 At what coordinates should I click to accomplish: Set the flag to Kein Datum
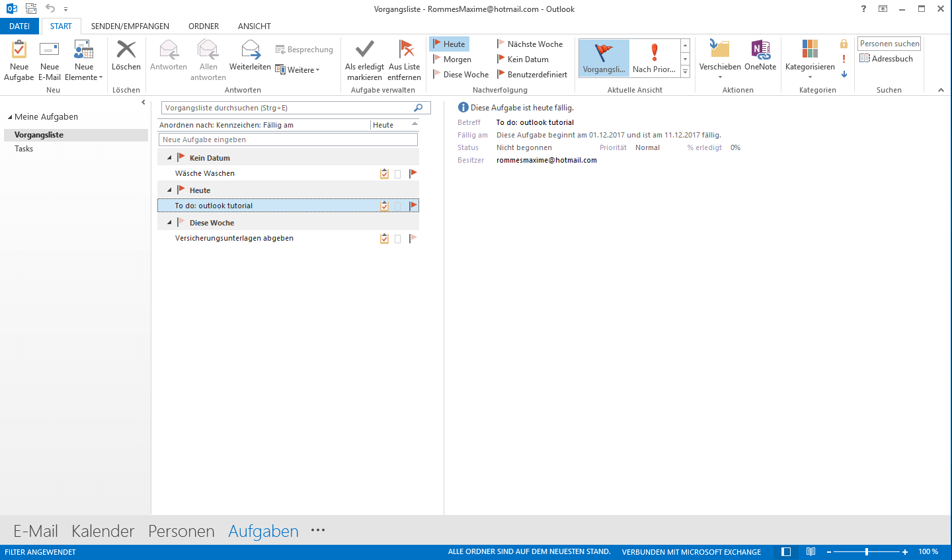pyautogui.click(x=522, y=59)
